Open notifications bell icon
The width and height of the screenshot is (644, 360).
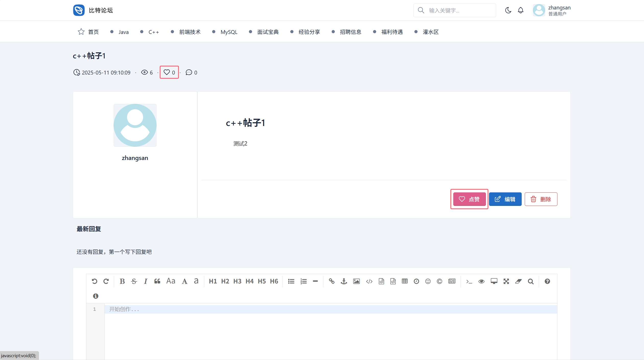pyautogui.click(x=520, y=10)
